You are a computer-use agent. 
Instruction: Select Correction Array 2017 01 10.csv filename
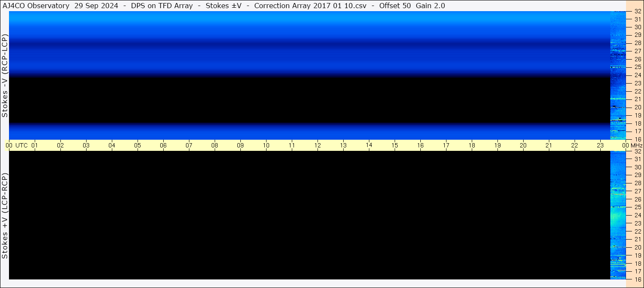(310, 6)
